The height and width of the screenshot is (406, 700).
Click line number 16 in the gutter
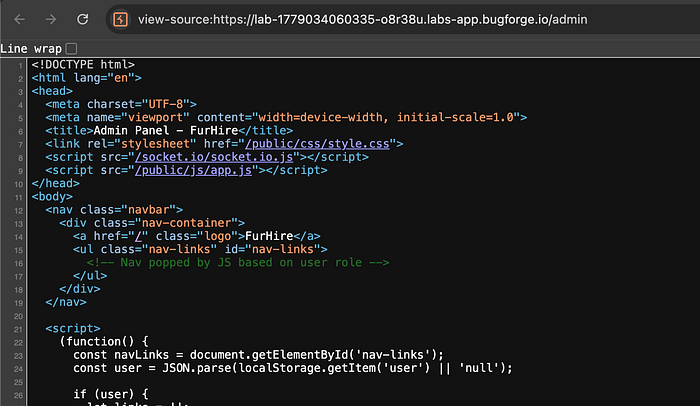click(x=18, y=264)
